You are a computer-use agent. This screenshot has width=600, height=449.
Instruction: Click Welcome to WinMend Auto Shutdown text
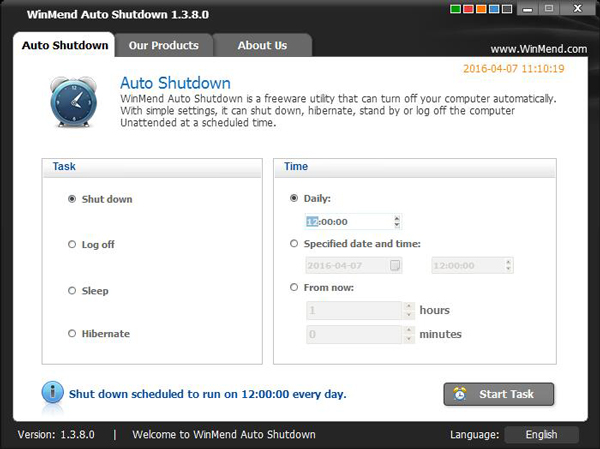(x=224, y=434)
